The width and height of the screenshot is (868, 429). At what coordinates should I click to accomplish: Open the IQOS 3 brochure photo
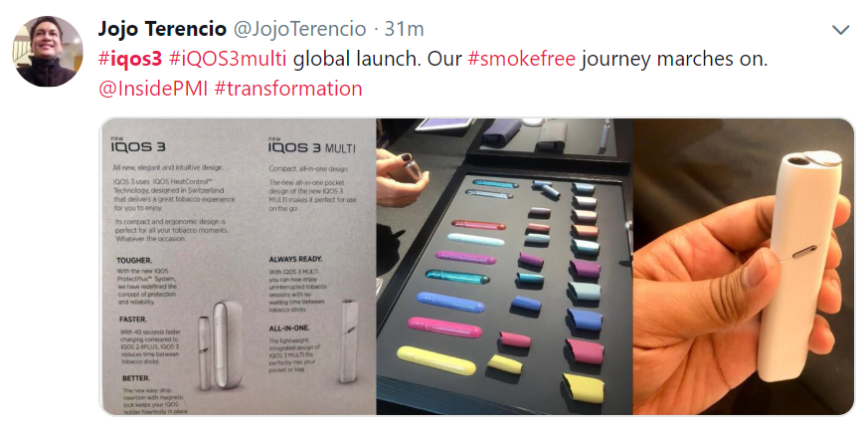(x=238, y=266)
